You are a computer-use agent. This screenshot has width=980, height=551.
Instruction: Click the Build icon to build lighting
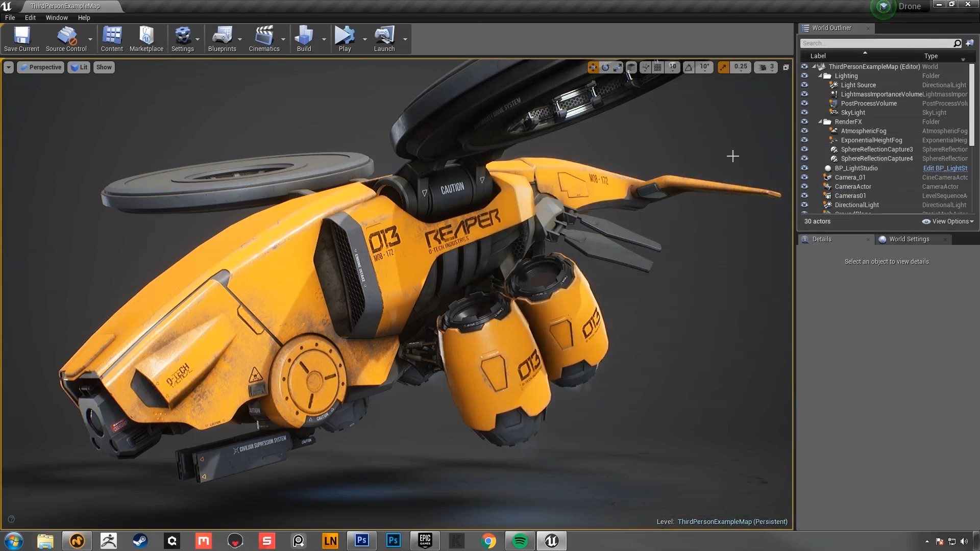304,36
